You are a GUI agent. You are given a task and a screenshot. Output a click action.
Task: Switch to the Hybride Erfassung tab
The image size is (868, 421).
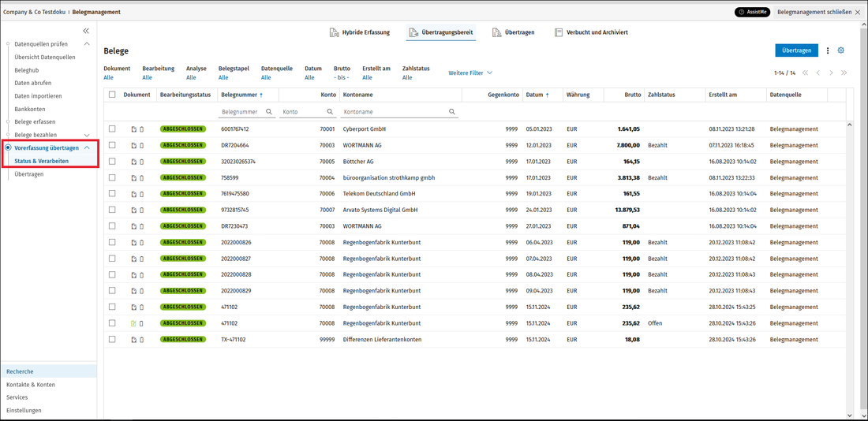coord(360,32)
